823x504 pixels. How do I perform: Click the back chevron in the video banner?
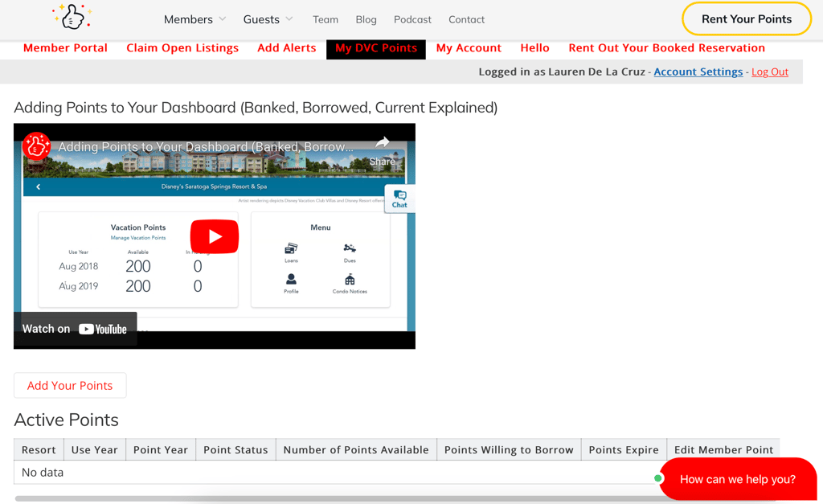[x=39, y=187]
